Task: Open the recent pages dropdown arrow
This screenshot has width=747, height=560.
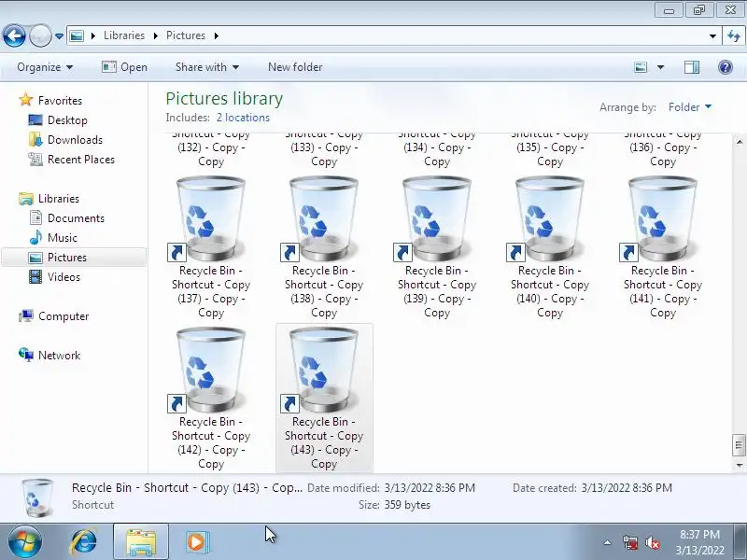Action: [x=59, y=36]
